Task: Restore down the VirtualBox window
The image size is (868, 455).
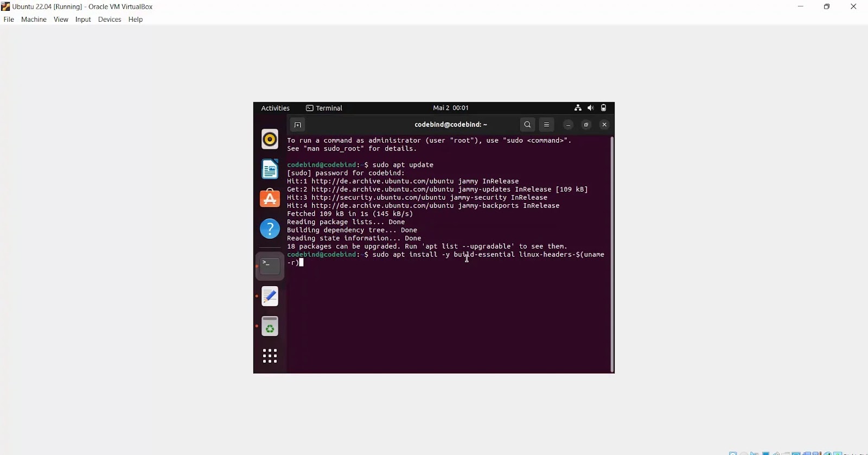Action: (x=827, y=7)
